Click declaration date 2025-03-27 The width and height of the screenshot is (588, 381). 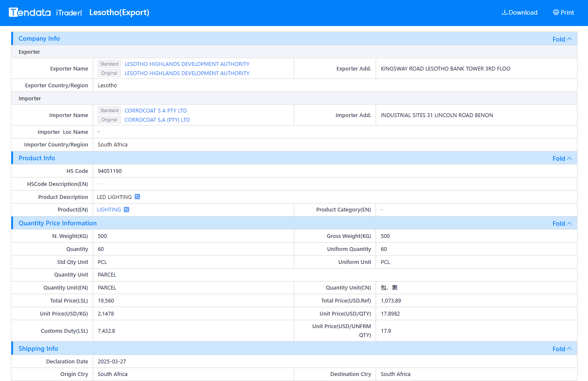click(x=112, y=361)
